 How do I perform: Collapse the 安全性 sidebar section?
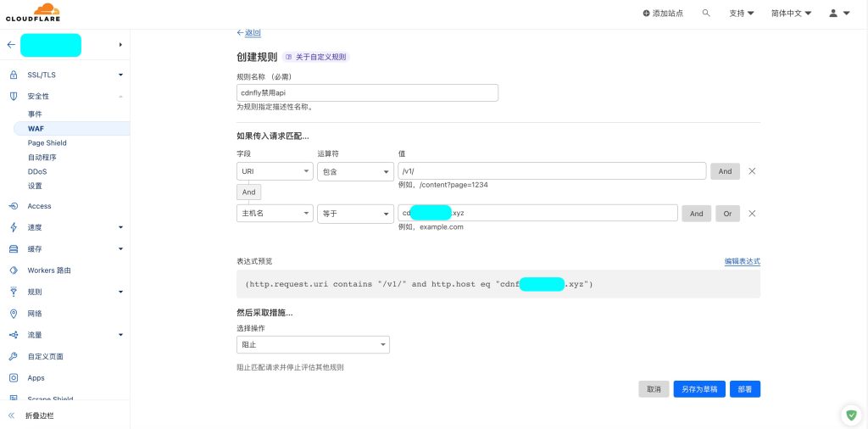120,97
